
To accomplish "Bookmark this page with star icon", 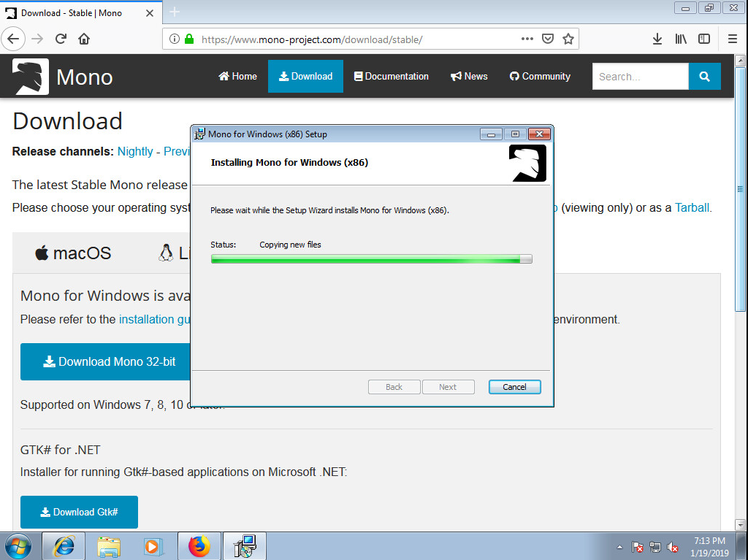I will (568, 39).
